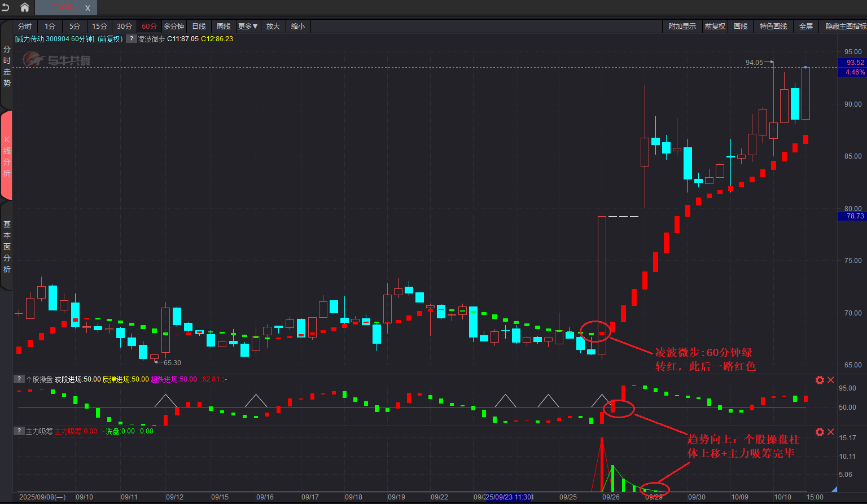Click blue corner triangle at bottom right
The width and height of the screenshot is (867, 504).
click(834, 489)
